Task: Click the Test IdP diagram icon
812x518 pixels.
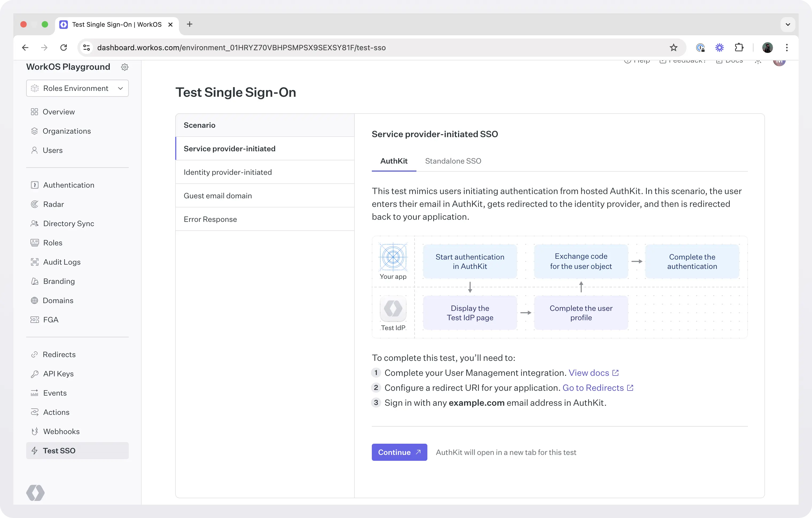Action: [x=393, y=308]
